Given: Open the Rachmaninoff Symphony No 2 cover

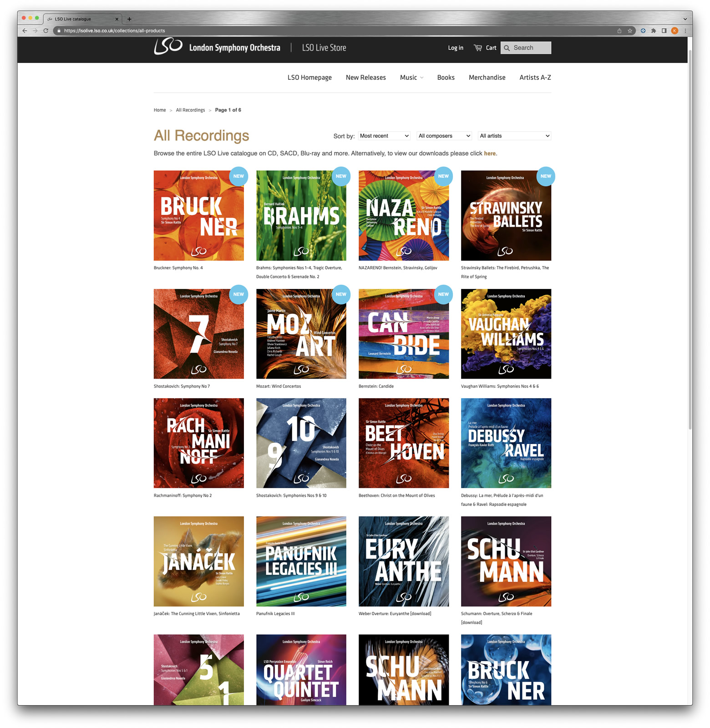Looking at the screenshot, I should click(199, 443).
